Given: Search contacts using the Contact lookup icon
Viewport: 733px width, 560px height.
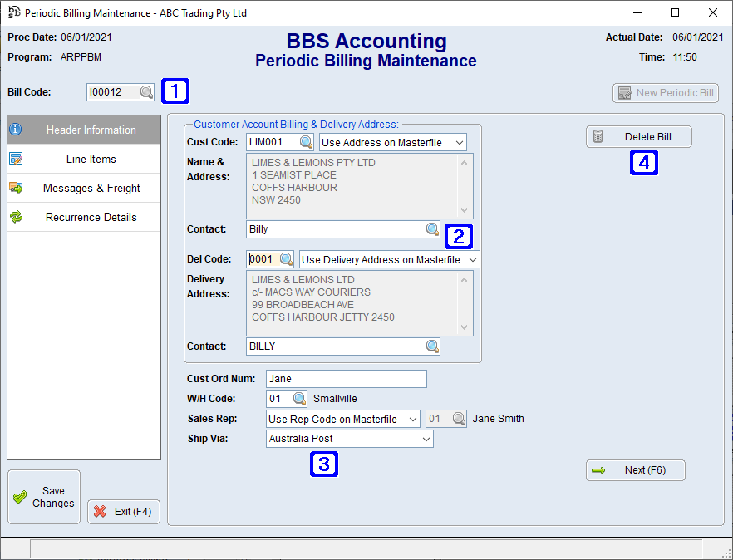Looking at the screenshot, I should click(432, 228).
